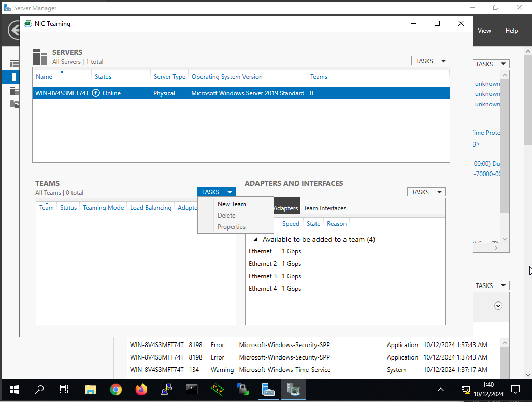The image size is (532, 402).
Task: Open the Adapters and Interfaces TASKS dropdown
Action: coord(426,192)
